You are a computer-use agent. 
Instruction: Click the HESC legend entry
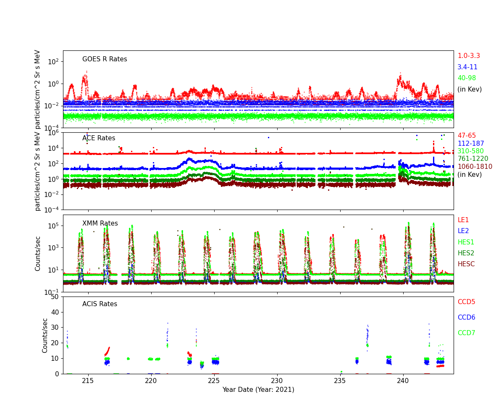pyautogui.click(x=466, y=264)
